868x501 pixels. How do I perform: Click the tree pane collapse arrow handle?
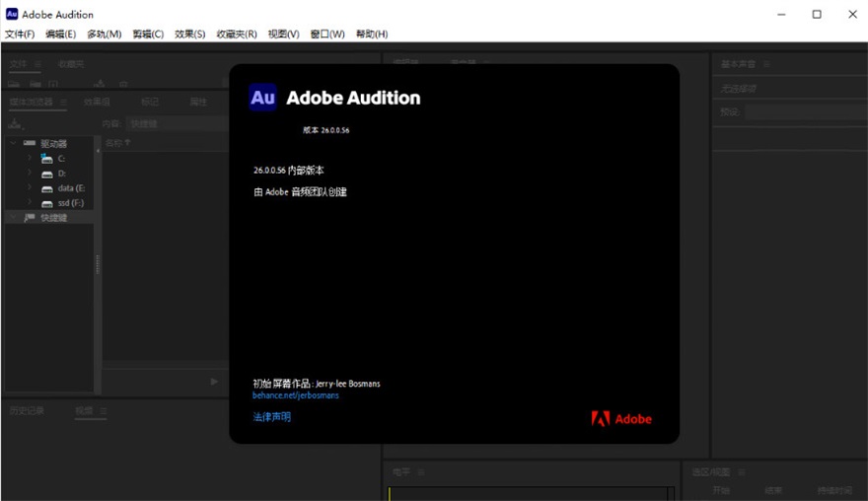tap(98, 151)
